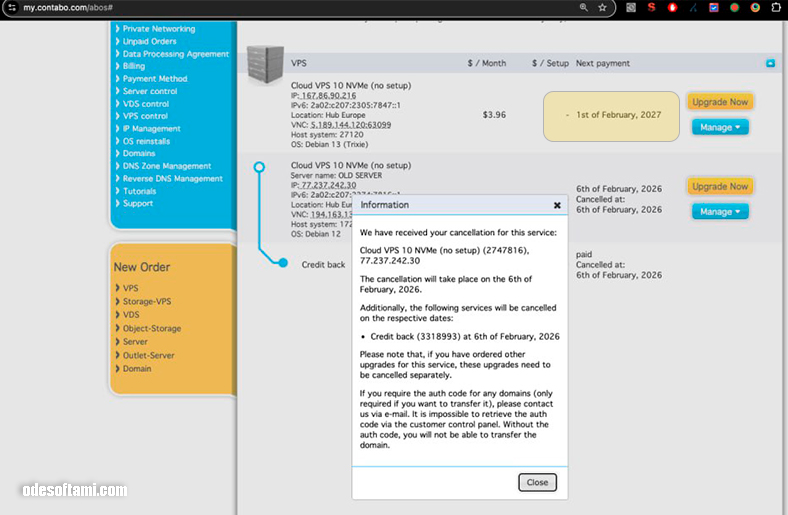Open Manage dropdown for first VPS
The image size is (788, 515).
click(x=720, y=127)
